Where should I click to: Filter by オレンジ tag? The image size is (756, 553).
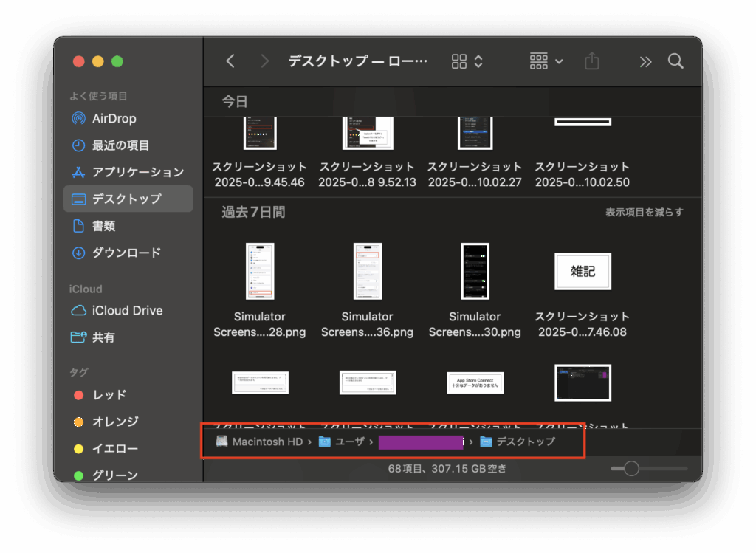click(128, 422)
